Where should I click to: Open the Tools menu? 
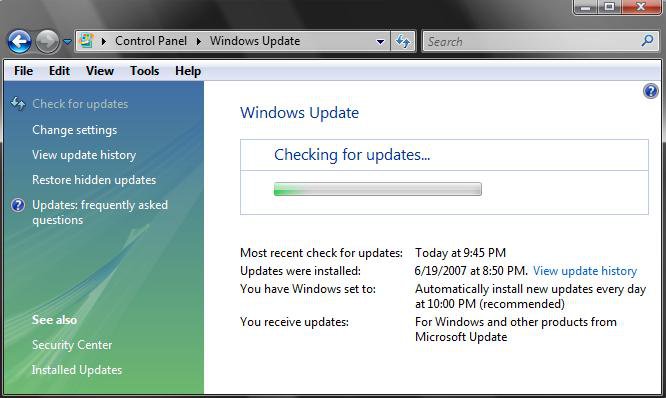(144, 71)
